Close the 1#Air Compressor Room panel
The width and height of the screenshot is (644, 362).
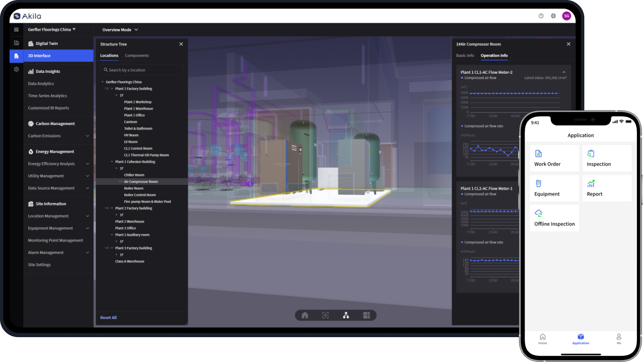click(569, 44)
